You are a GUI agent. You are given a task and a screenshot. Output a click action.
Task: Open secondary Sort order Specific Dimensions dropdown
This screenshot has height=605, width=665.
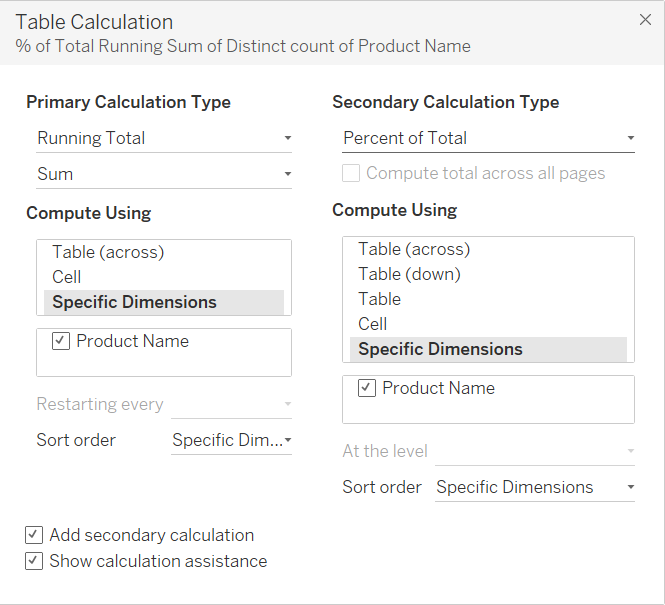(535, 487)
